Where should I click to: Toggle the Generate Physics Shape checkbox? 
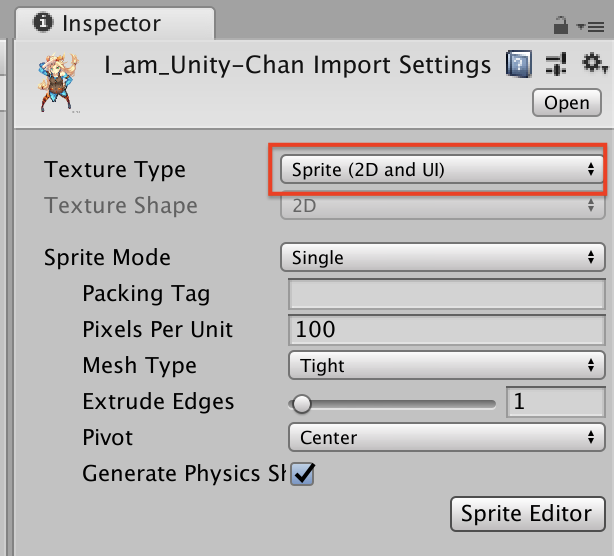click(302, 474)
